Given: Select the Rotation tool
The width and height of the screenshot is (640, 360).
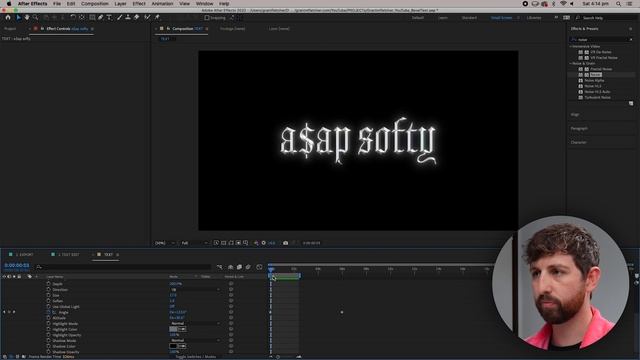Looking at the screenshot, I should 73,18.
